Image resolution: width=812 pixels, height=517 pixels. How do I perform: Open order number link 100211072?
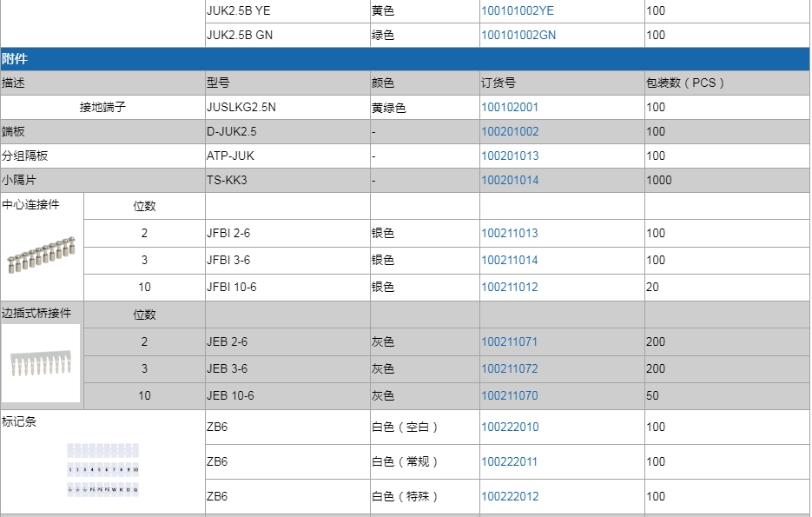tap(510, 369)
